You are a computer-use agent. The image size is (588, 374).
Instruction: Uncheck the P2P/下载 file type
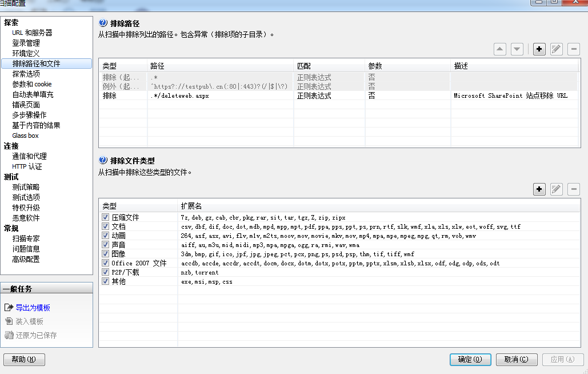(105, 272)
